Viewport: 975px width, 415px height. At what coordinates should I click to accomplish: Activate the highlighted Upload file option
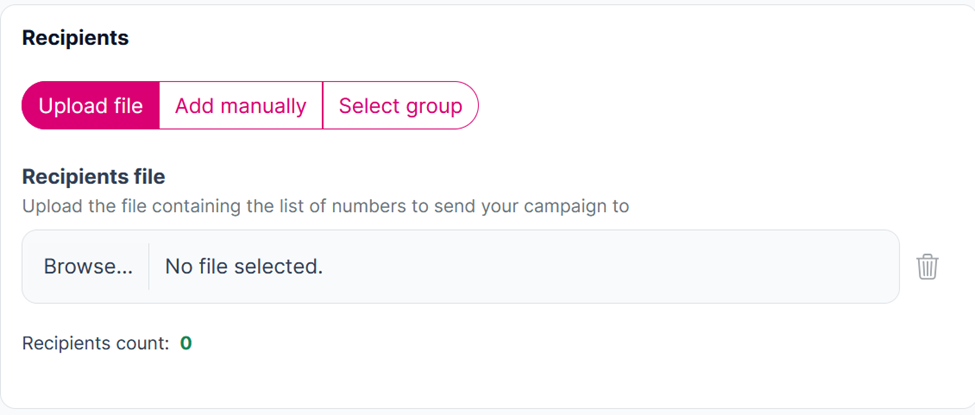pos(90,106)
